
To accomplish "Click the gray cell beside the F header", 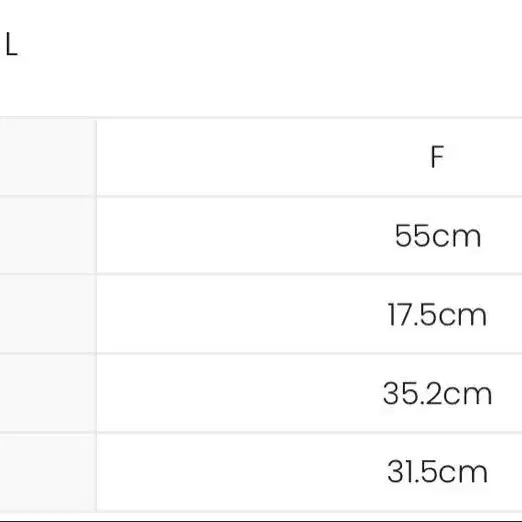I will click(48, 157).
